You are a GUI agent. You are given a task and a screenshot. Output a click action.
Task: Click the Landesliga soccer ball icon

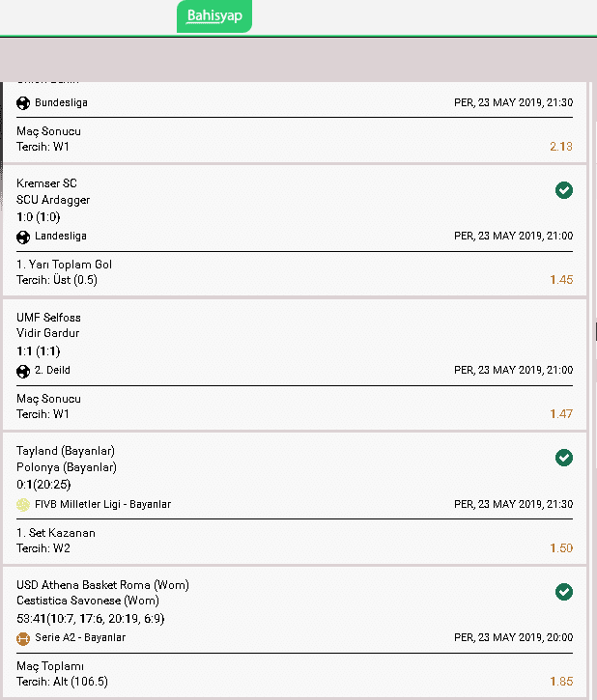23,237
